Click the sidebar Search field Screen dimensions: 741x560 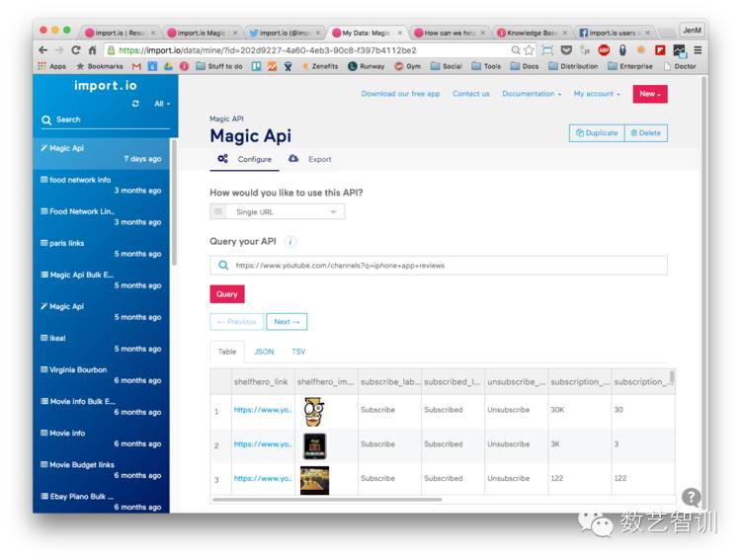(106, 120)
